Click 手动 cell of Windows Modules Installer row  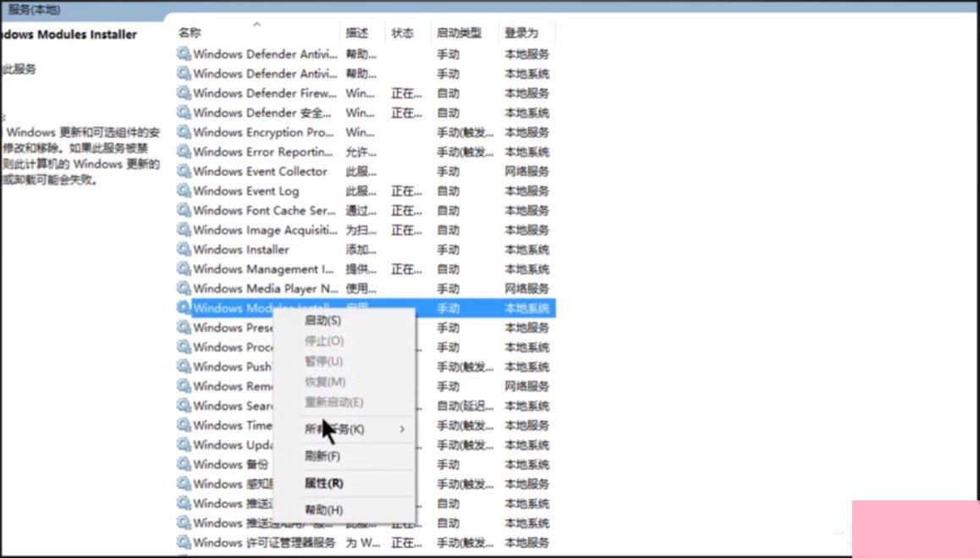[449, 308]
